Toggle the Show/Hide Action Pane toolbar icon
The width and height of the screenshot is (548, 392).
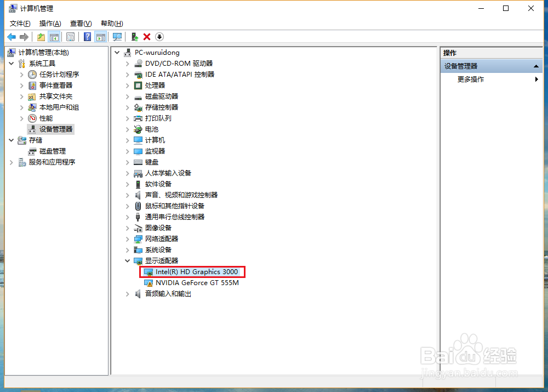click(100, 37)
